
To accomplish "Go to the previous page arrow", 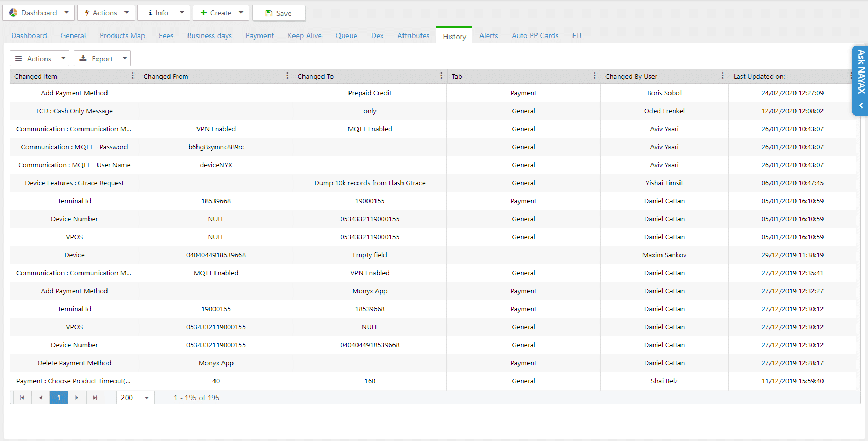I will pos(41,398).
